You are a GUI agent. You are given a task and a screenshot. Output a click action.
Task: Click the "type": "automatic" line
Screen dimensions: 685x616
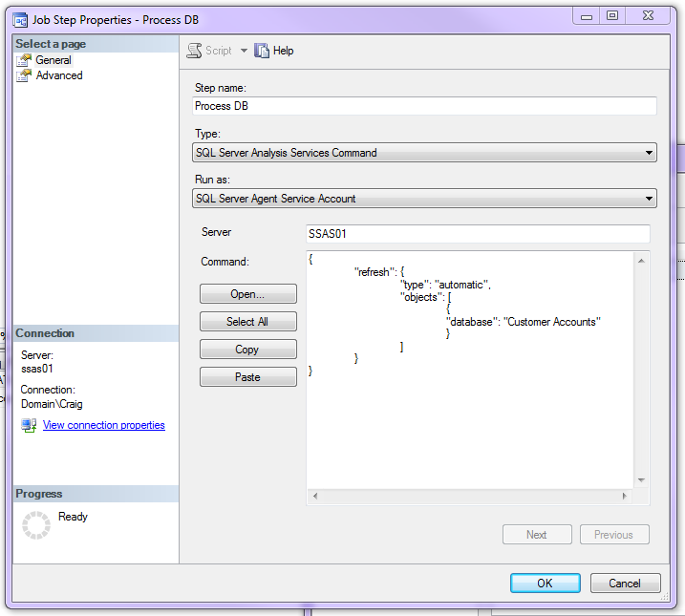445,285
